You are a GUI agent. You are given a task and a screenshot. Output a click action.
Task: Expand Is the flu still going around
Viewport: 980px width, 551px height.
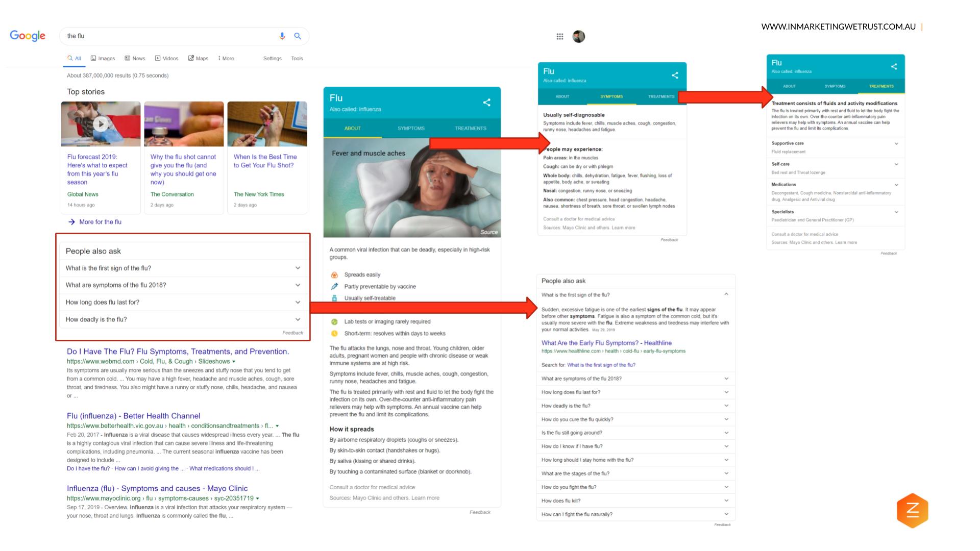(635, 433)
